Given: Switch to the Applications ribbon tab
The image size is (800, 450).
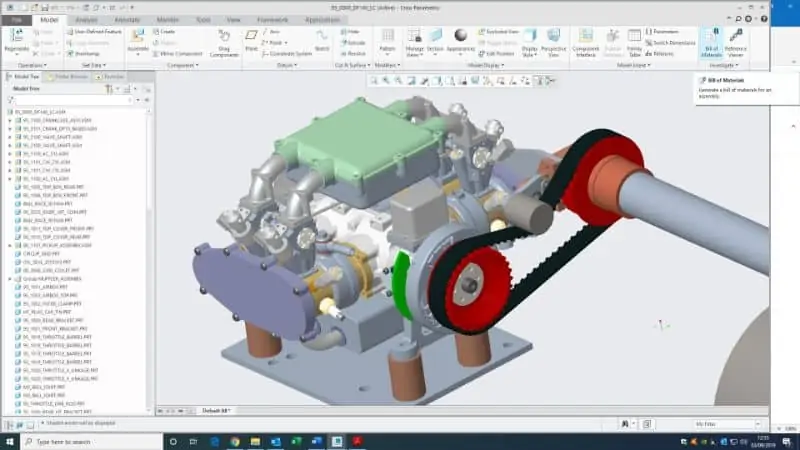Looking at the screenshot, I should 322,20.
